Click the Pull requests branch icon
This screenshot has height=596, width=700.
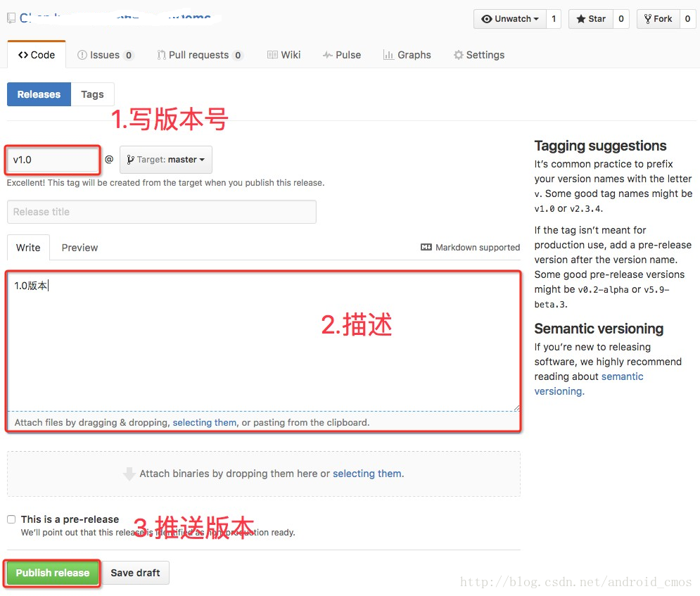point(161,55)
